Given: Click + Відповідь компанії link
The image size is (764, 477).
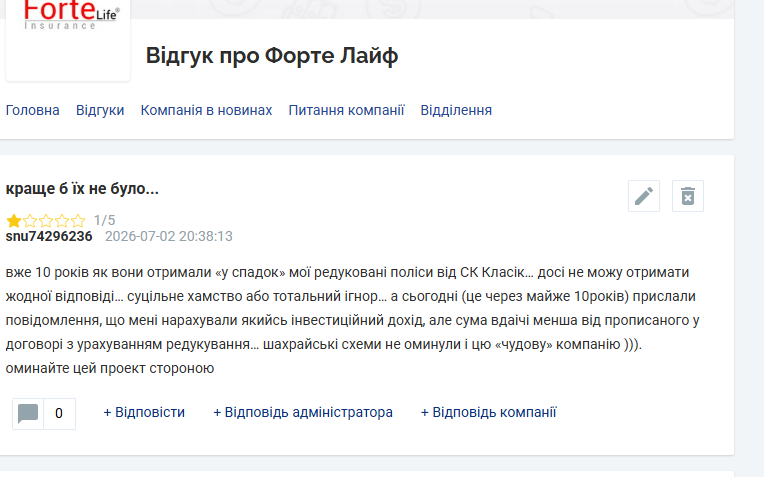Looking at the screenshot, I should (488, 412).
